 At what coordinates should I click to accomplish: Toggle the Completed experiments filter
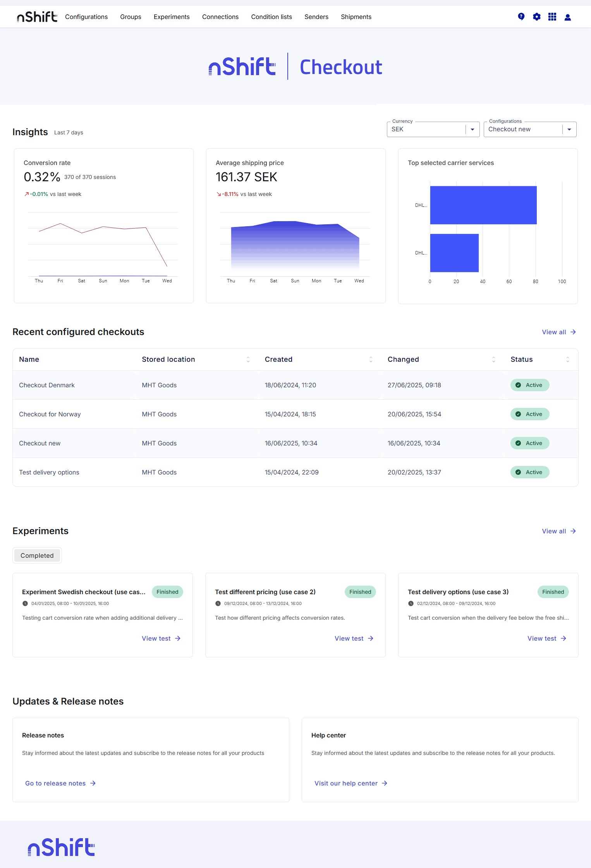coord(37,555)
